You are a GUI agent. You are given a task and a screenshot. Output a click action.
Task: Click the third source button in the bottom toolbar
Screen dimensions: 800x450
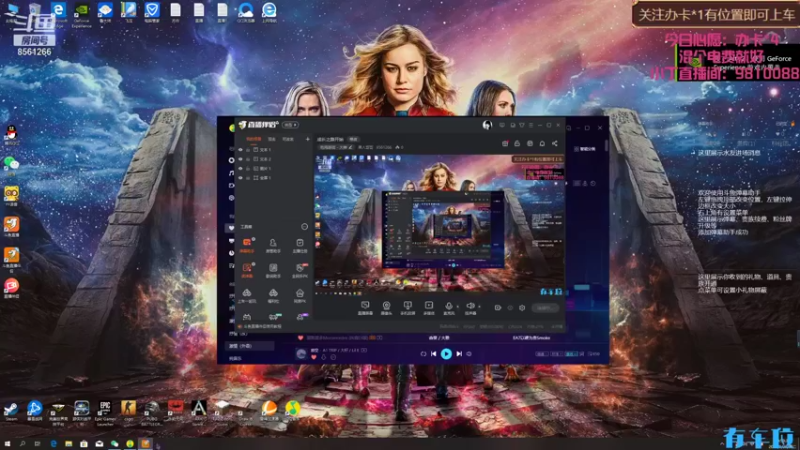pyautogui.click(x=407, y=308)
